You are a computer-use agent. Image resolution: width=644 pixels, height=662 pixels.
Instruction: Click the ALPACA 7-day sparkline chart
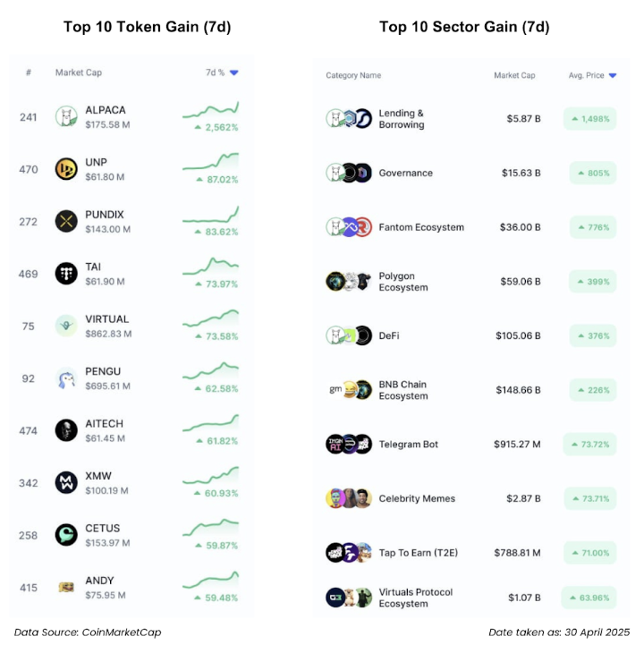[x=210, y=110]
